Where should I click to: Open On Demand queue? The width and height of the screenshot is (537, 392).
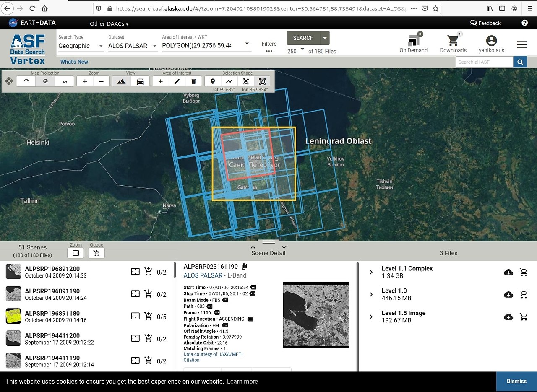pyautogui.click(x=413, y=43)
